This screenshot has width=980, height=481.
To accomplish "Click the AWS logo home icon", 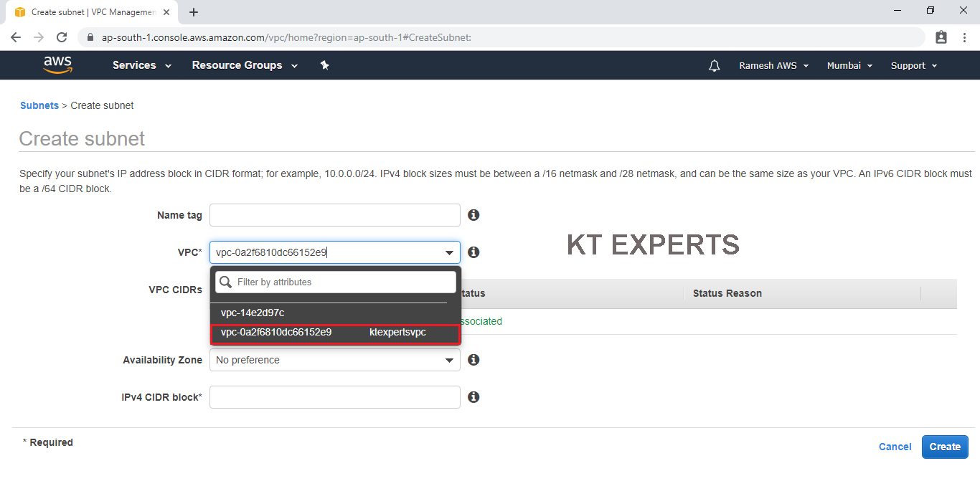I will click(x=57, y=65).
